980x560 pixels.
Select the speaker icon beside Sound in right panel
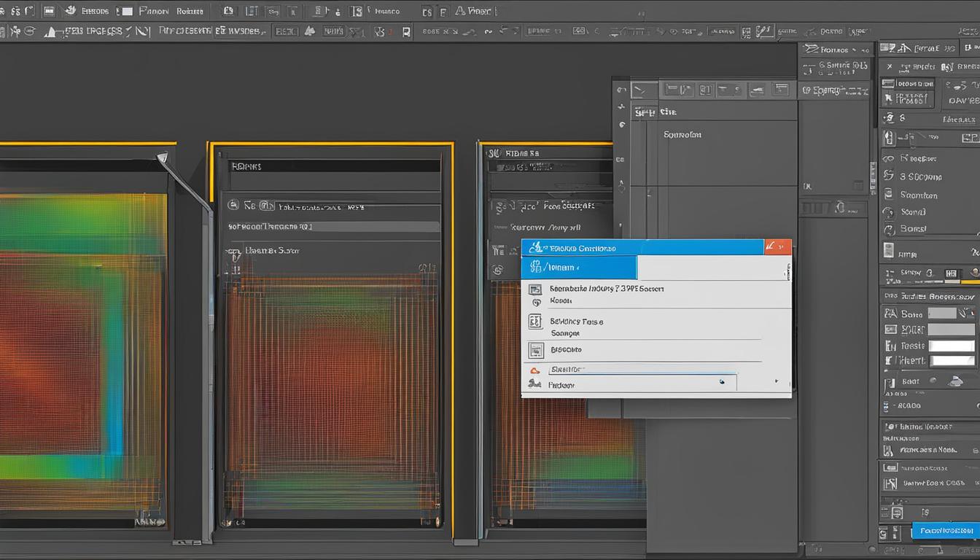coord(887,211)
